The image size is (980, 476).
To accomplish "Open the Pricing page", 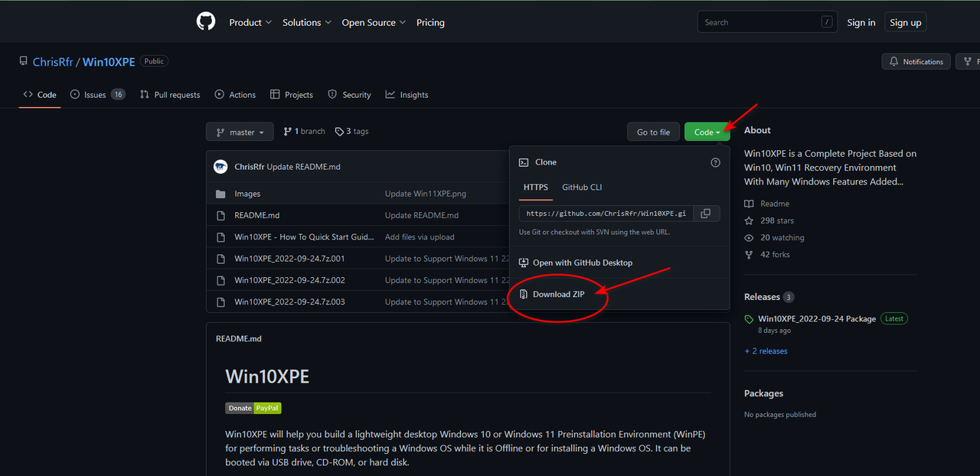I will point(430,22).
